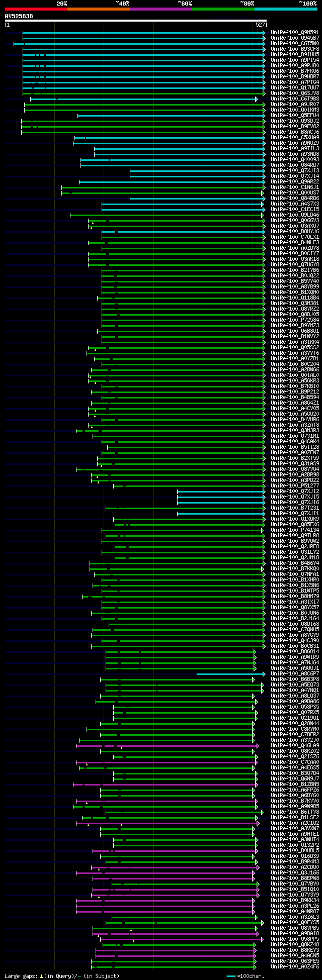
Task: Select the label UniRef100_B7T231
Action: 295,508
